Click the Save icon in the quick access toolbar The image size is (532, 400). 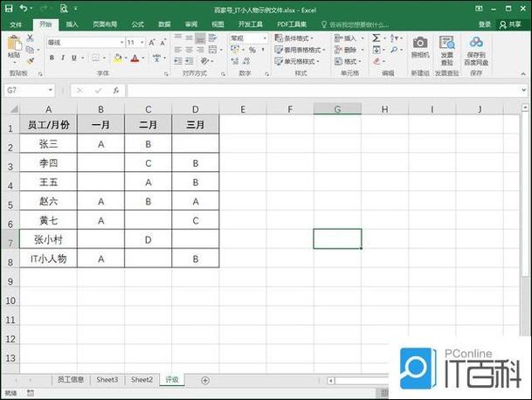[9, 9]
